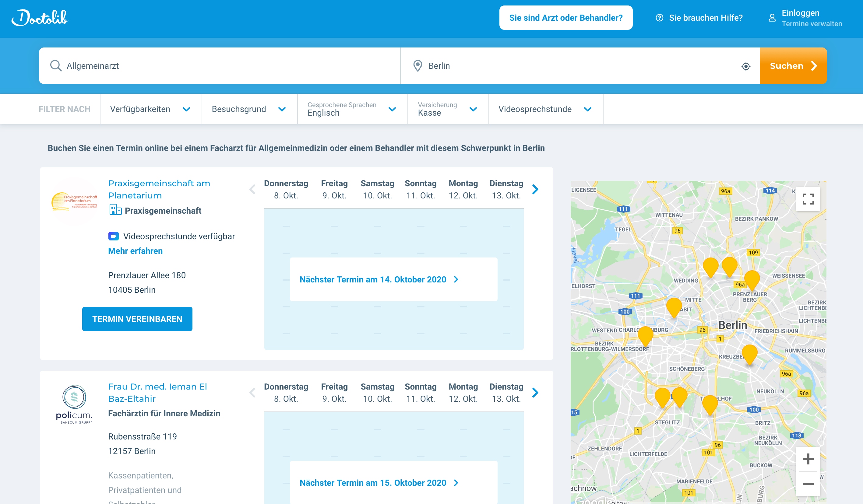Click the Suchen search button
Screen dimensions: 863x504
(793, 66)
